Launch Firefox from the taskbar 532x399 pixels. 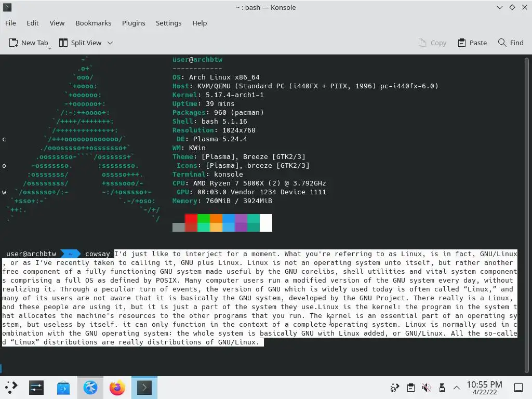117,388
